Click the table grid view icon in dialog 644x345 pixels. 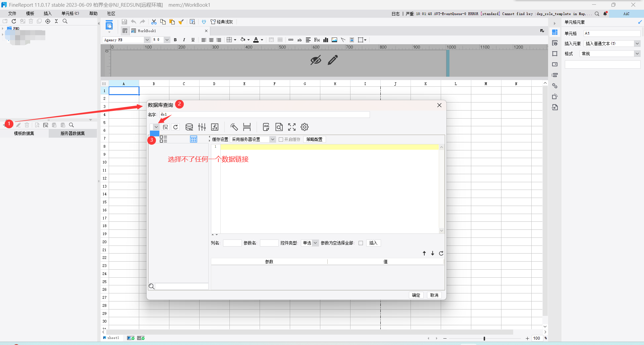coord(194,139)
